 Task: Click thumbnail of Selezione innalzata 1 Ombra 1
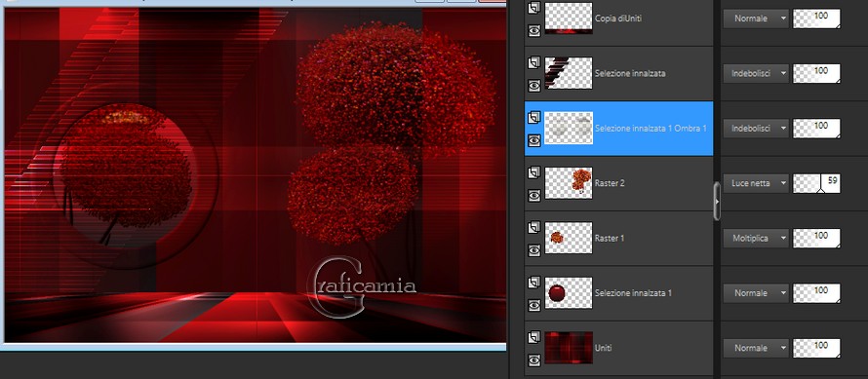(x=569, y=128)
